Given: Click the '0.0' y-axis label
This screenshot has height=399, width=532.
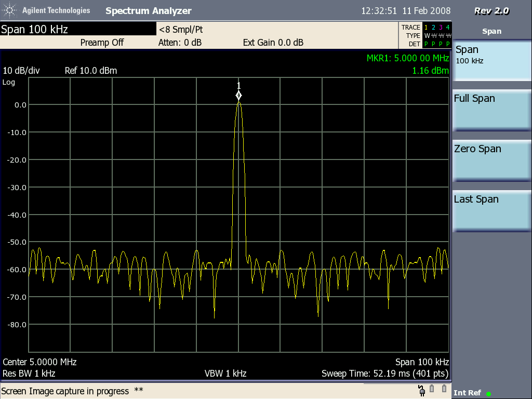Looking at the screenshot, I should click(x=20, y=105).
